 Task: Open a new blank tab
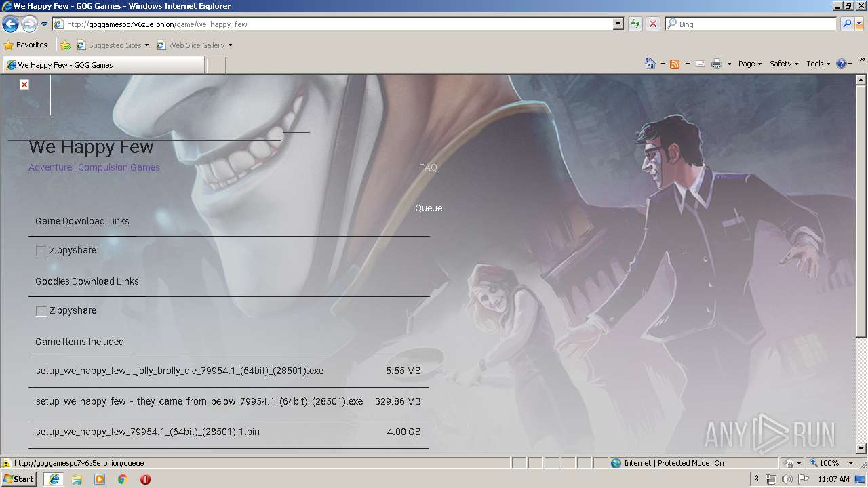tap(216, 65)
